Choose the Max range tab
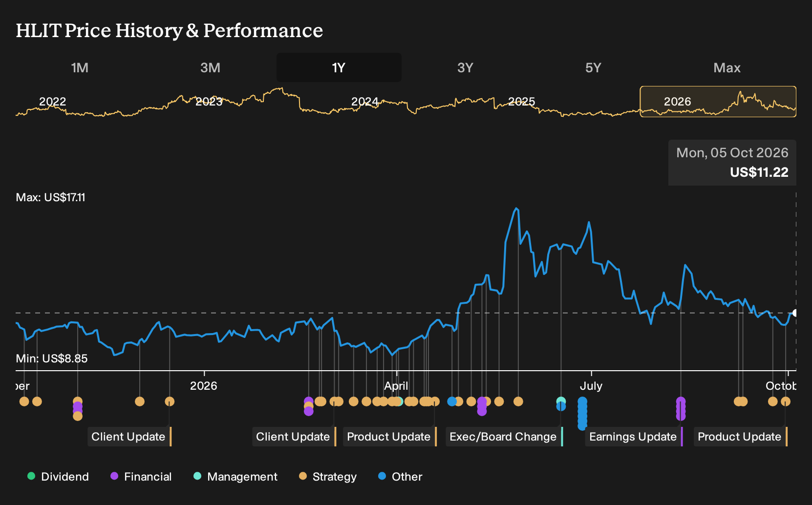 (x=727, y=67)
